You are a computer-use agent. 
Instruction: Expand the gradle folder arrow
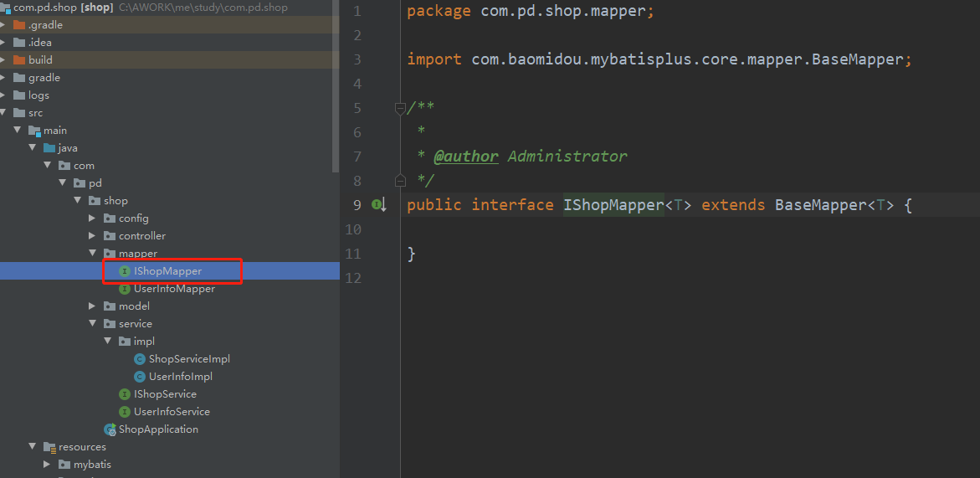click(x=3, y=78)
